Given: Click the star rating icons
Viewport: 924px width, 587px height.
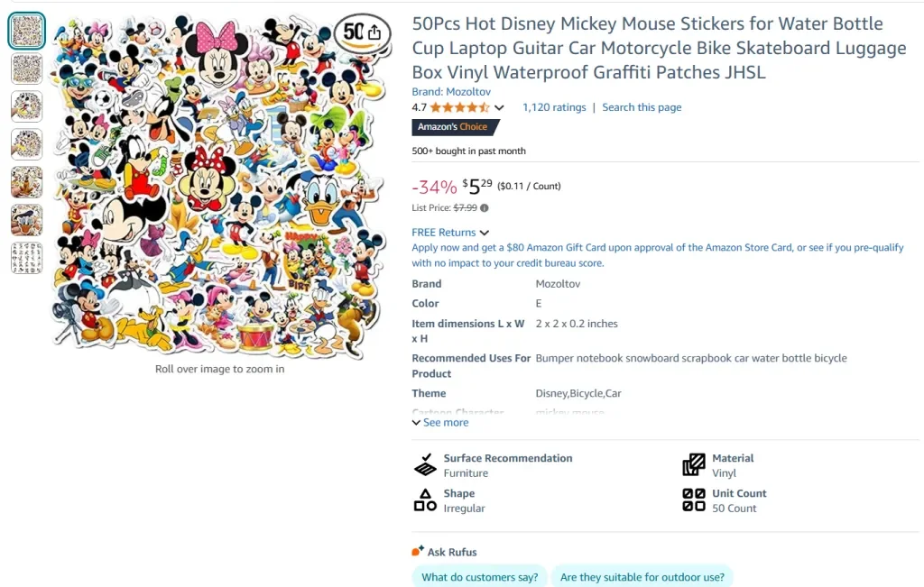Looking at the screenshot, I should click(x=460, y=107).
